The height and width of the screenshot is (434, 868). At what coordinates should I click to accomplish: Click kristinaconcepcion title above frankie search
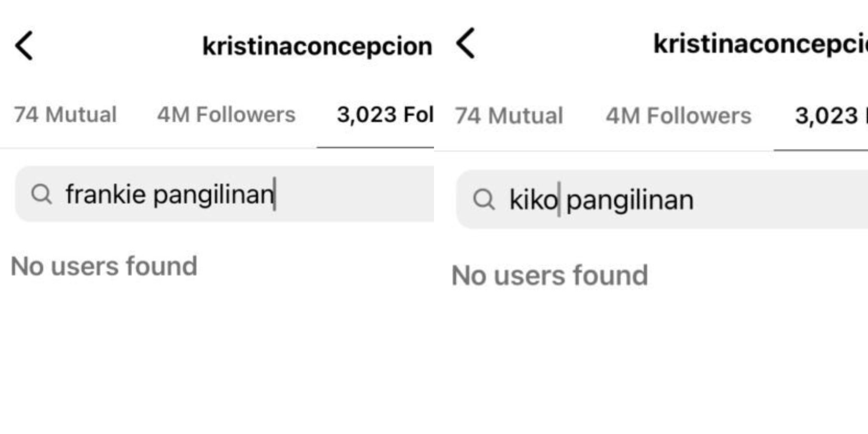(317, 46)
